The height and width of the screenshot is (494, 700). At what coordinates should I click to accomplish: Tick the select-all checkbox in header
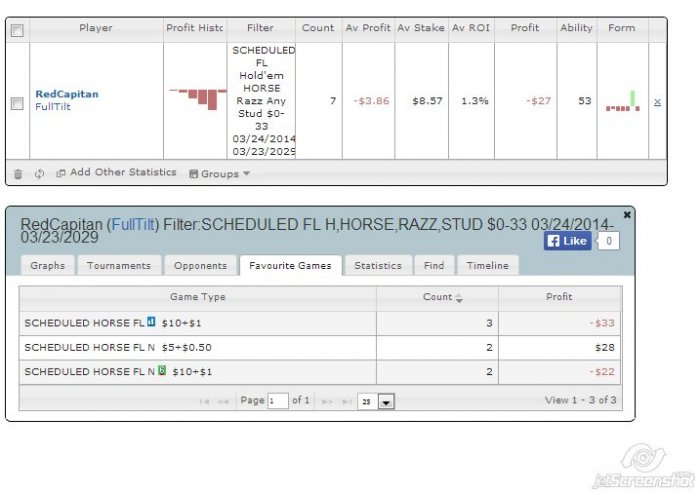[17, 30]
